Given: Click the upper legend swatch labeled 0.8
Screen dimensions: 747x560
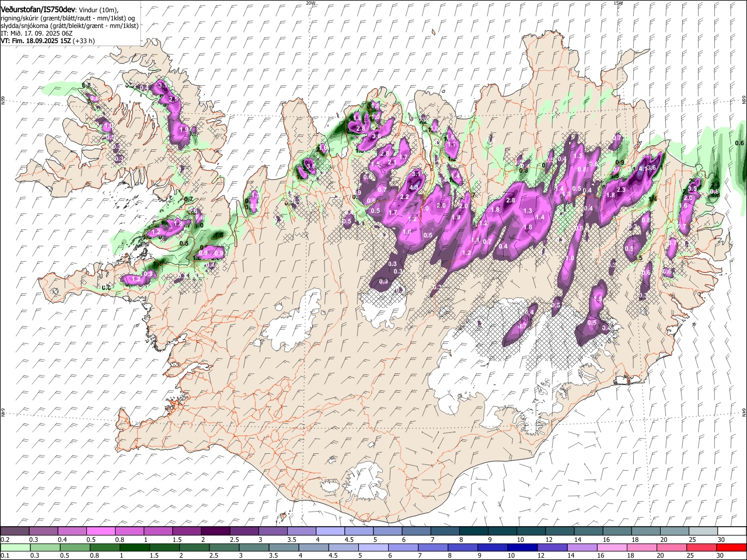Looking at the screenshot, I should pos(130,531).
